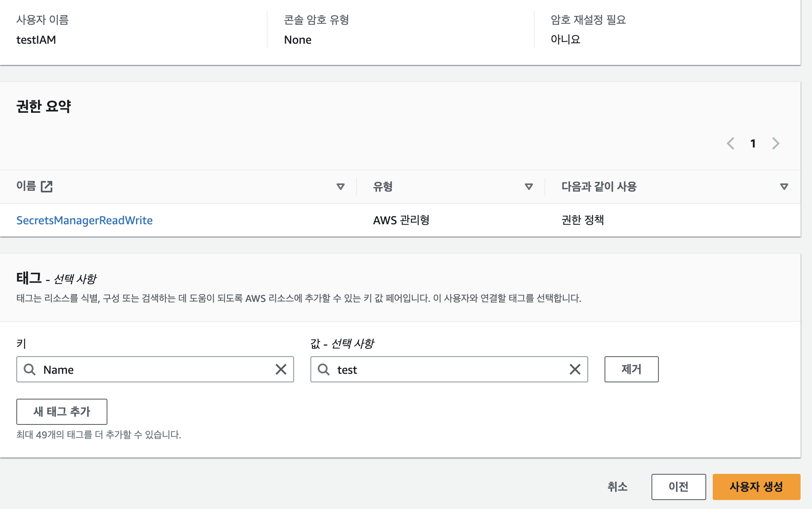Sort by 다음과 같이 사용 column arrow
The height and width of the screenshot is (509, 812).
784,187
